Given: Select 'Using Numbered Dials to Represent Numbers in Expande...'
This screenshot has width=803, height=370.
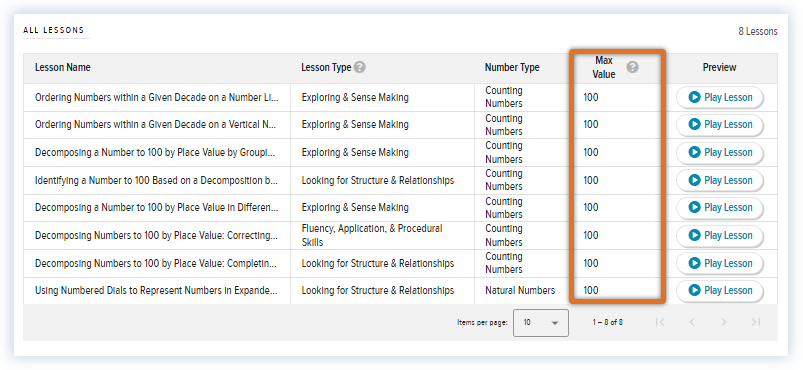Looking at the screenshot, I should coord(157,291).
